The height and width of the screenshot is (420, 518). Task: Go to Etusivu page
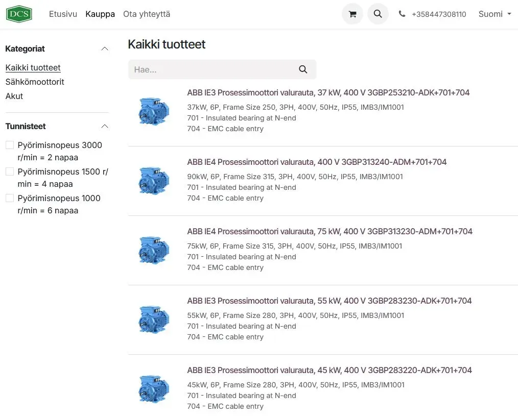click(x=63, y=14)
